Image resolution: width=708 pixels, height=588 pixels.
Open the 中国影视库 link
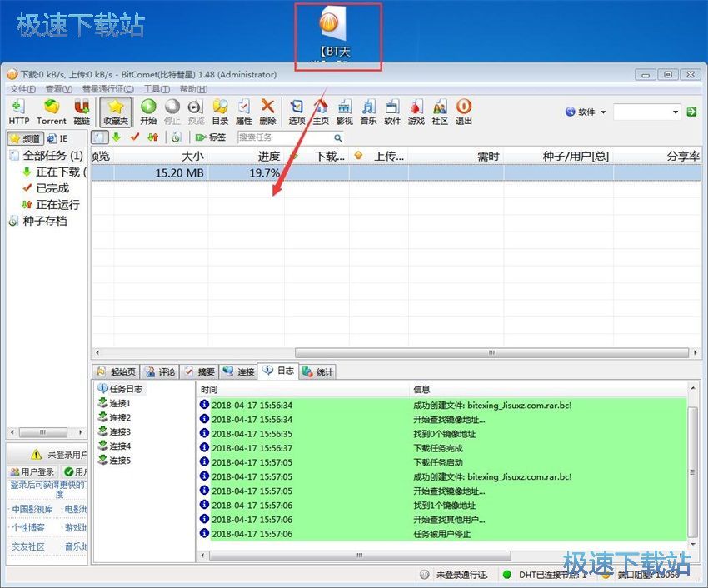click(x=32, y=509)
